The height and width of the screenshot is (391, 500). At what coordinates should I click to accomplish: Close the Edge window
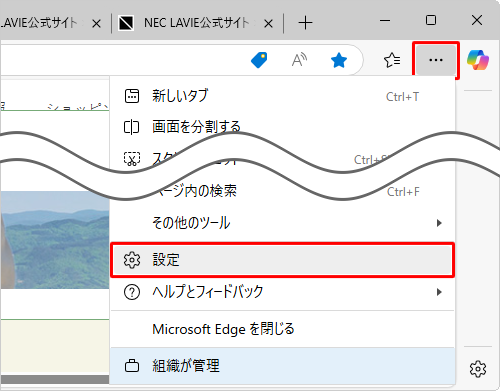477,21
